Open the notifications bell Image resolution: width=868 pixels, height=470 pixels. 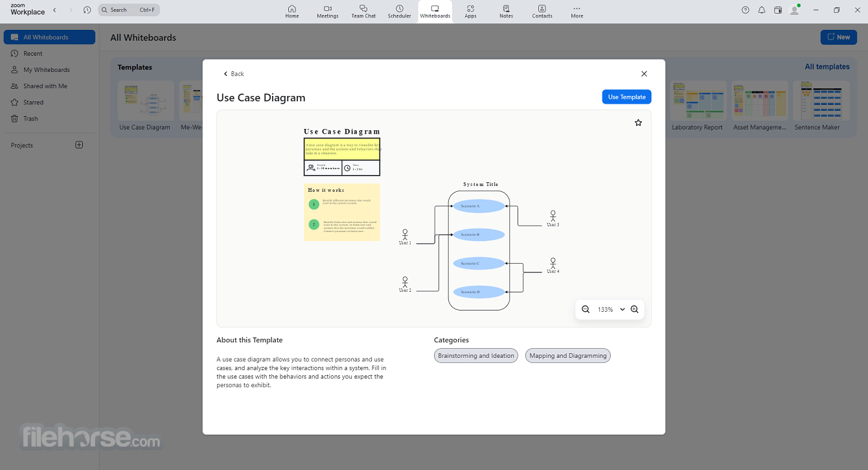tap(762, 10)
